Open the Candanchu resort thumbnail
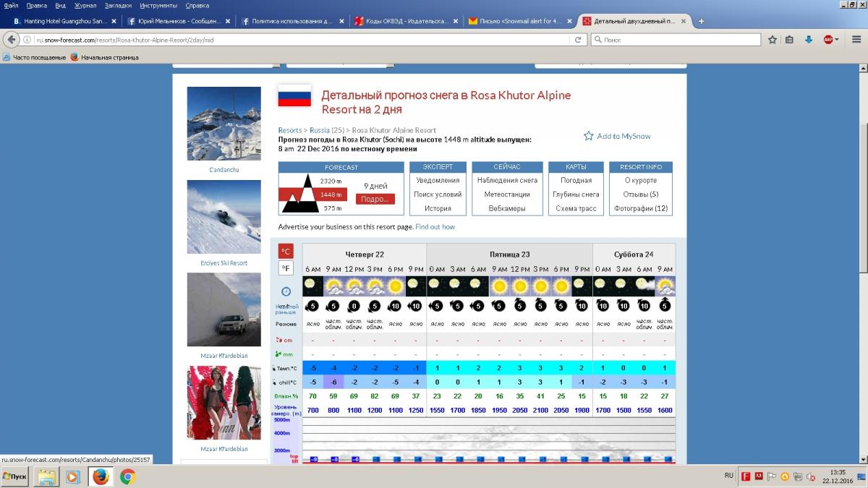The height and width of the screenshot is (488, 868). click(224, 124)
